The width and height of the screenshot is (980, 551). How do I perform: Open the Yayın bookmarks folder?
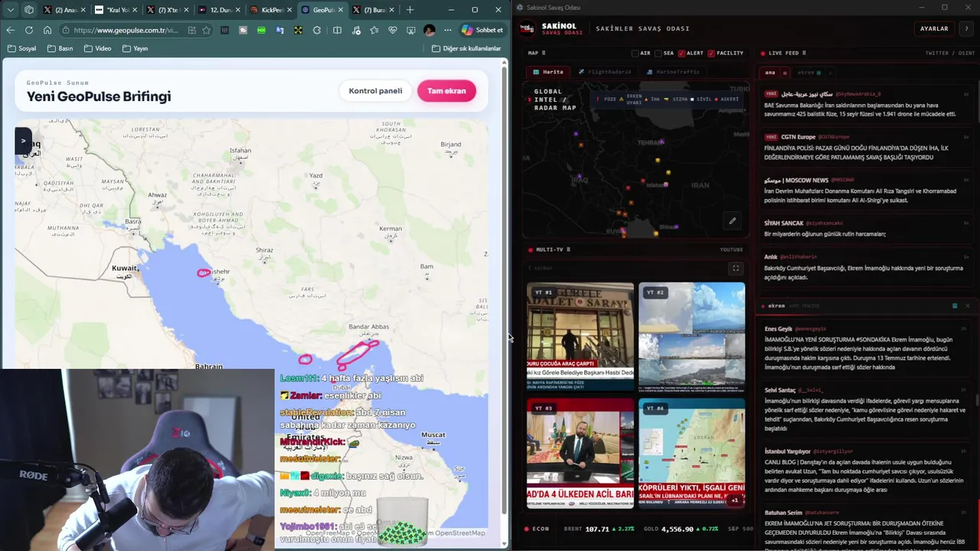pyautogui.click(x=134, y=48)
